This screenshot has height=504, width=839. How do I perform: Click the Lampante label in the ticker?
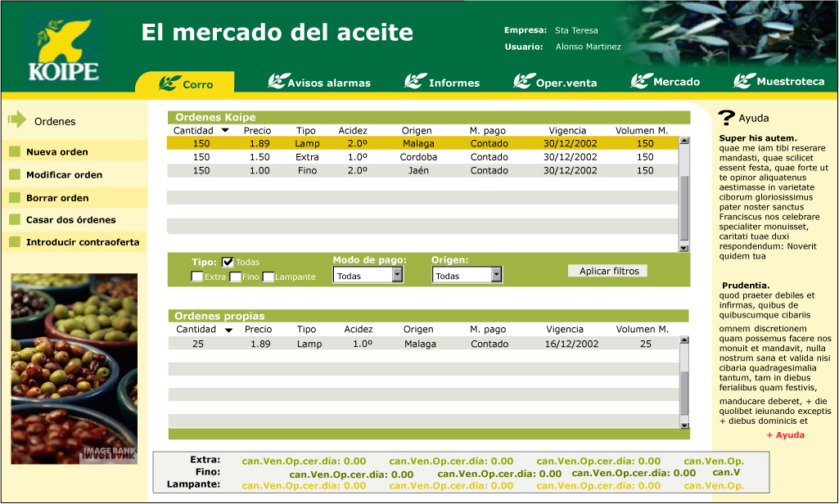pos(194,484)
